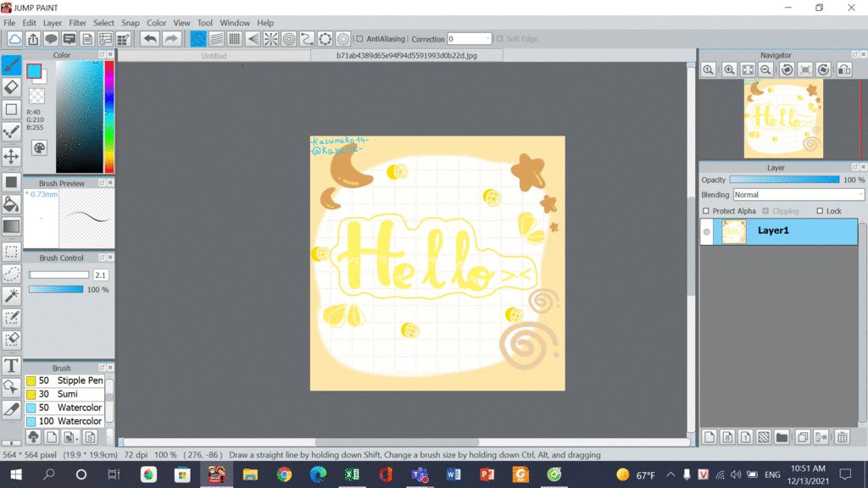Choose the Gradient tool
Screen dimensions: 868x488
tap(11, 226)
